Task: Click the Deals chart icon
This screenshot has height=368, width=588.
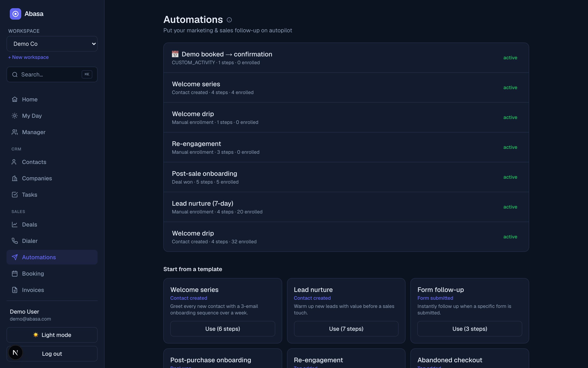Action: pyautogui.click(x=14, y=224)
